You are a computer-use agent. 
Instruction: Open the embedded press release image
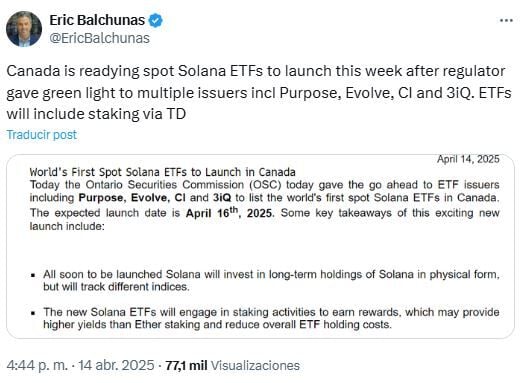click(260, 246)
